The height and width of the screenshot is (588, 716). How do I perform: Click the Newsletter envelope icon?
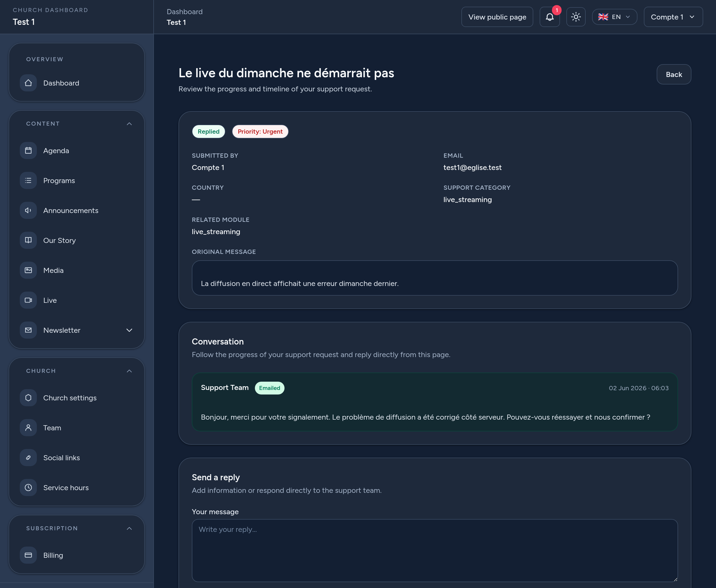(x=28, y=330)
